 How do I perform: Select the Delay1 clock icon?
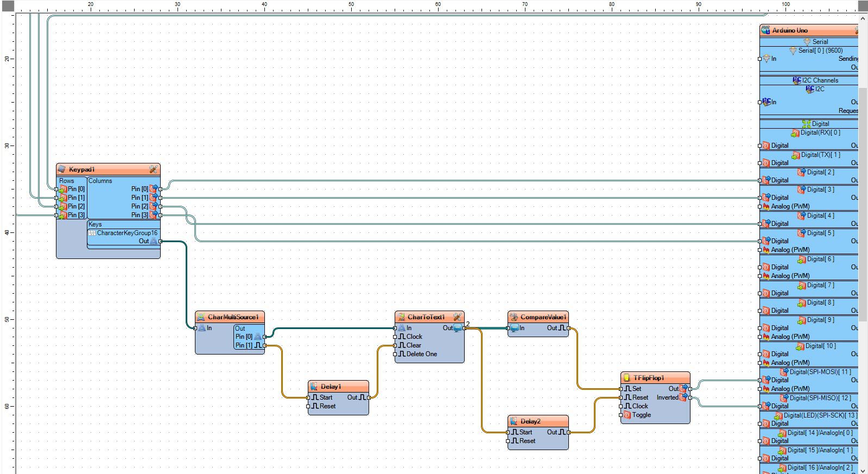314,387
